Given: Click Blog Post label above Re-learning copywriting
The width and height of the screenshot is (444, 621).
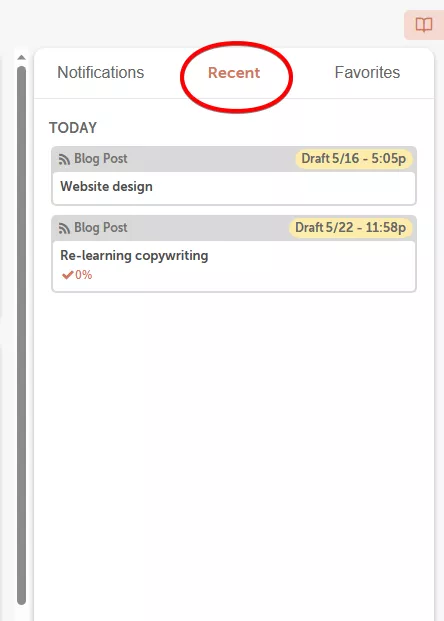Looking at the screenshot, I should [x=101, y=228].
